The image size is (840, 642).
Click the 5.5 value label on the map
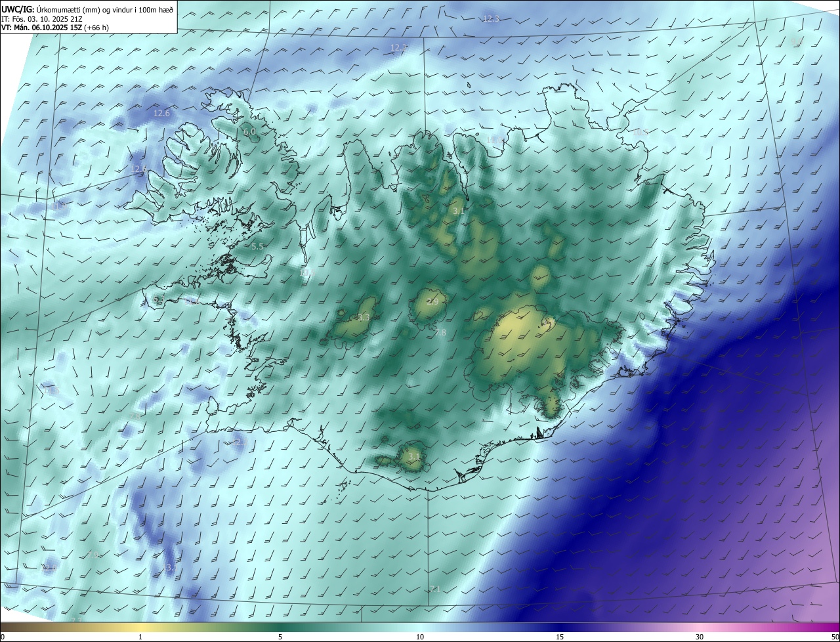(257, 247)
